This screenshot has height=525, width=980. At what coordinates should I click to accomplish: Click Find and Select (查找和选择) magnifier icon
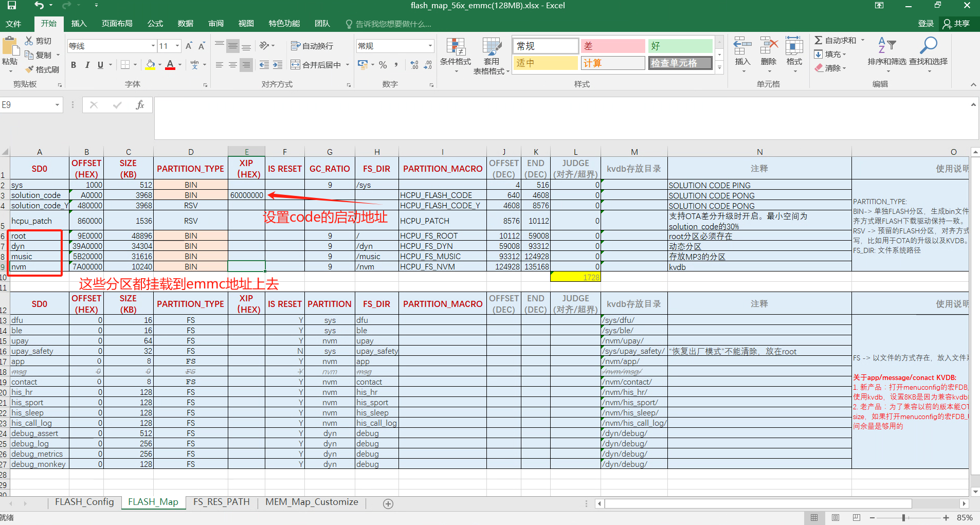928,45
